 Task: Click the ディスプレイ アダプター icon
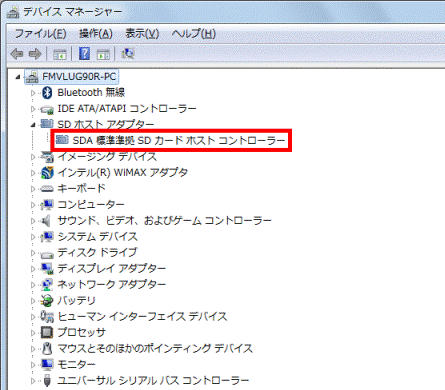point(47,269)
